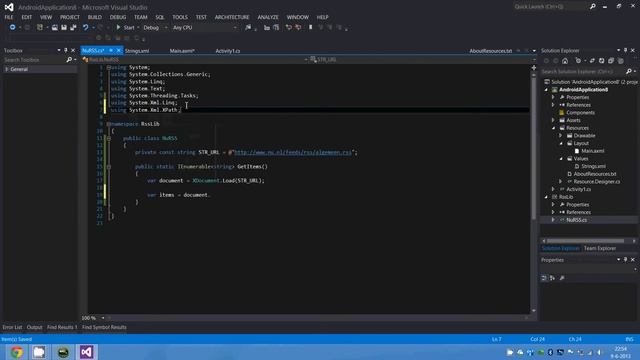Screen dimensions: 640x360
Task: Switch to the Strings.xml editor tab
Action: pos(137,51)
